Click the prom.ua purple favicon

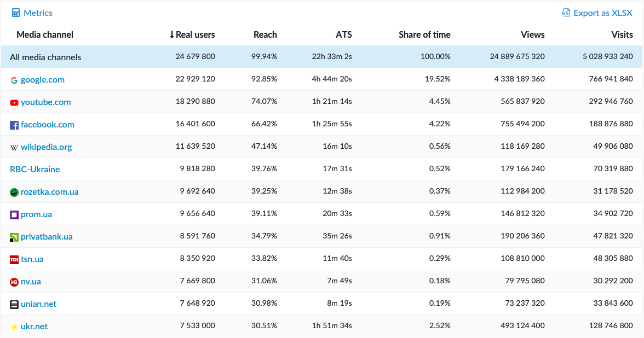14,215
